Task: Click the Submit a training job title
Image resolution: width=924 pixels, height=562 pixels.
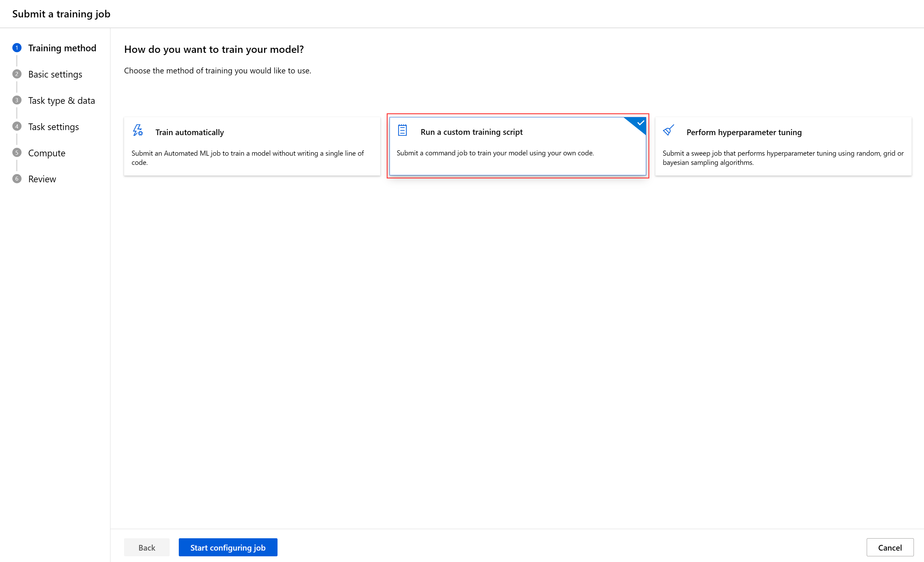Action: click(61, 14)
